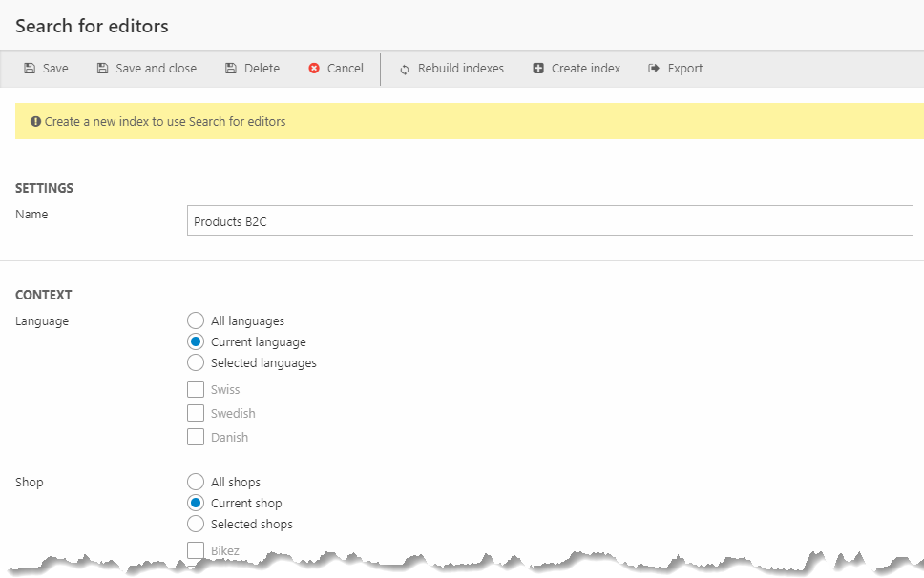The image size is (924, 578).
Task: Pick the Selected languages radio option
Action: pyautogui.click(x=196, y=362)
